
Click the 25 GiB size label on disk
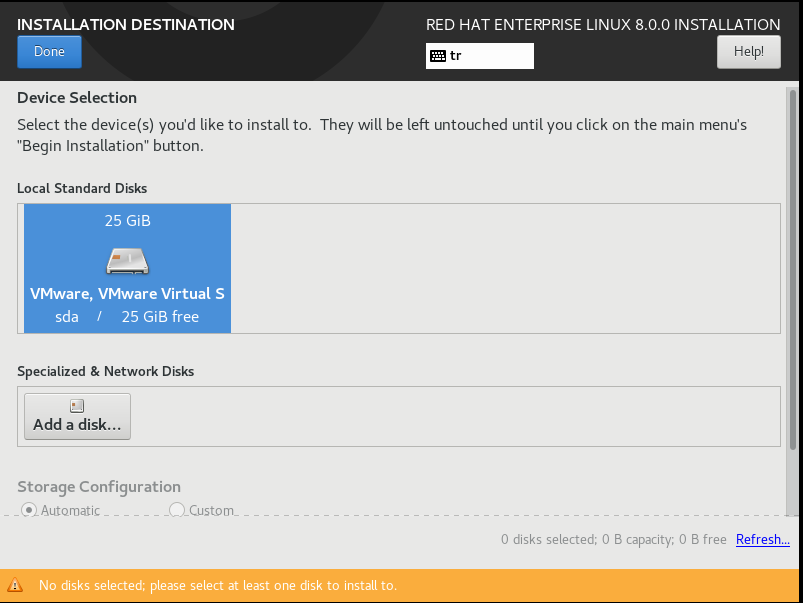[x=128, y=221]
